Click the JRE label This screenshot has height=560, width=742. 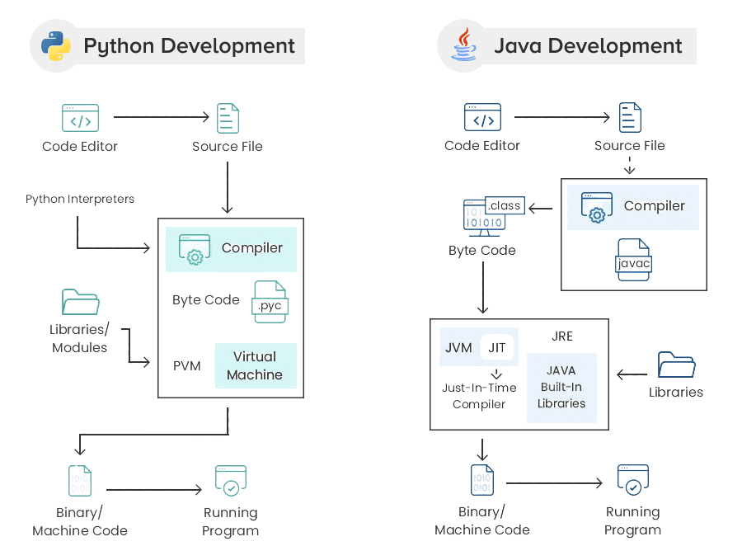tap(562, 336)
